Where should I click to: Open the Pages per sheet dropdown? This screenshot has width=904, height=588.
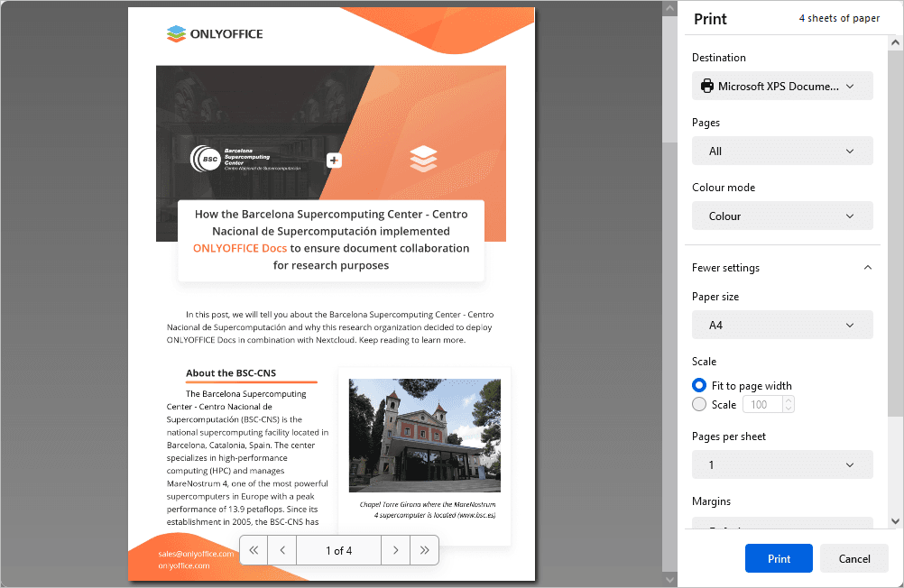(782, 464)
